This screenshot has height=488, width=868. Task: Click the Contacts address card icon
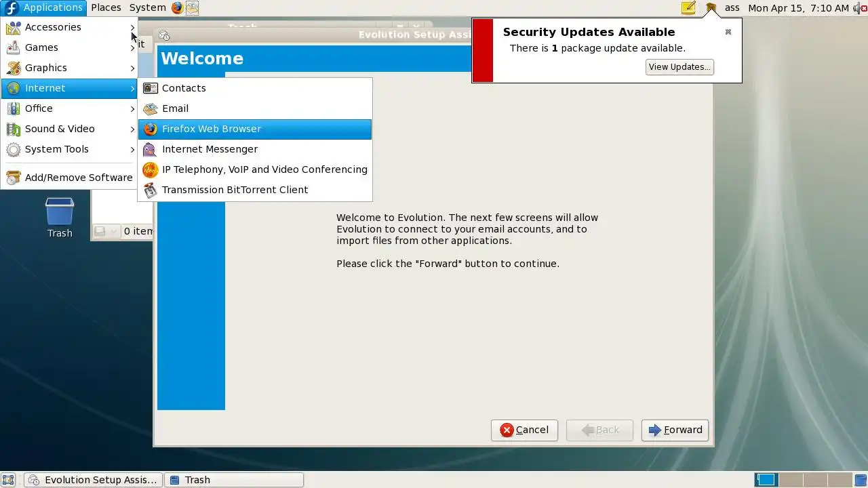[x=151, y=88]
